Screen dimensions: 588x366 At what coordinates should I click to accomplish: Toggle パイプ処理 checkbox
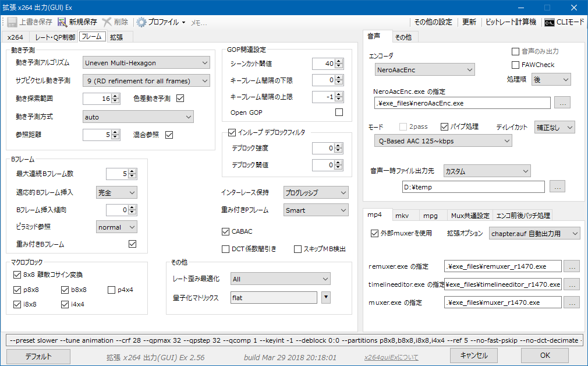pyautogui.click(x=444, y=126)
